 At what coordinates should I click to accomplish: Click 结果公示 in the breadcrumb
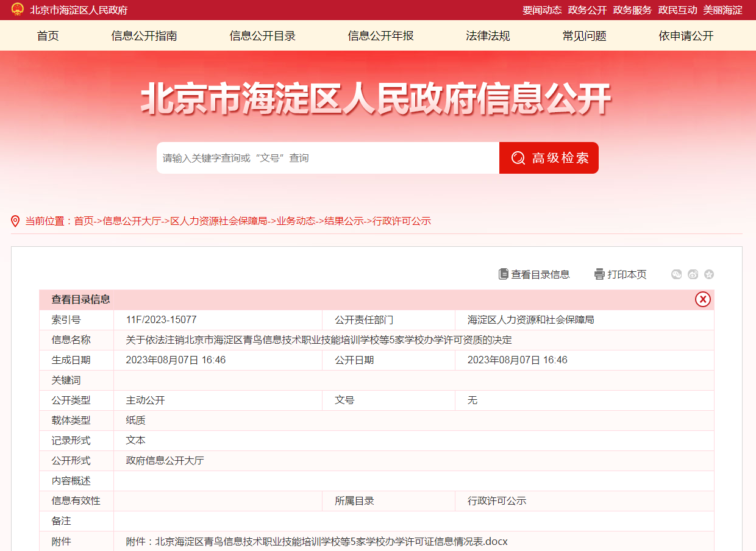tap(344, 221)
